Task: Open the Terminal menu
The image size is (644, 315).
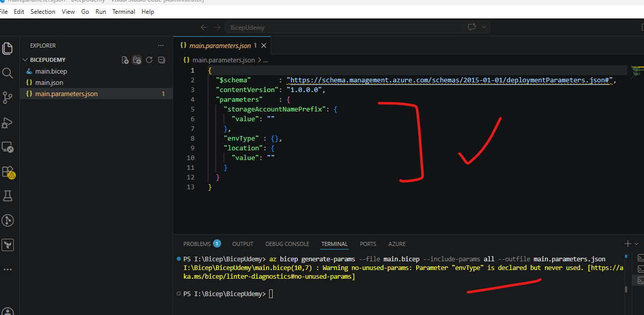Action: point(124,12)
